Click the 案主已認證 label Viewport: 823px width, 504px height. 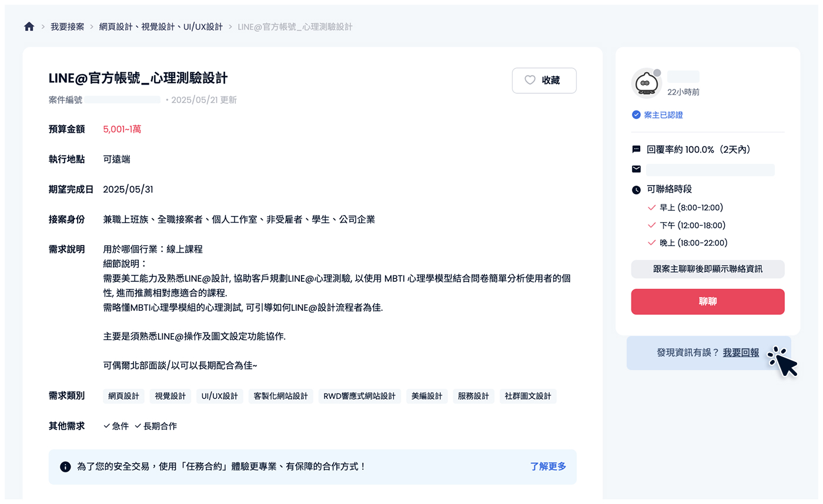click(664, 115)
